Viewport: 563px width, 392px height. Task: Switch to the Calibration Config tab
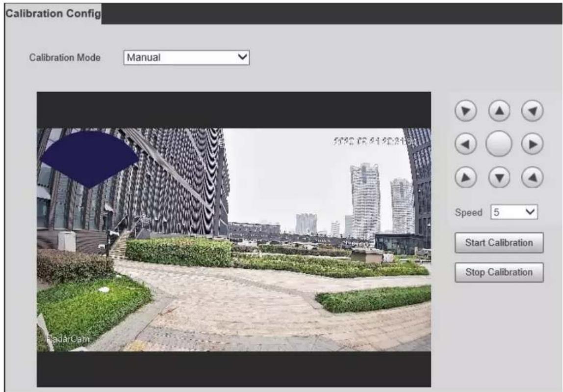click(53, 14)
